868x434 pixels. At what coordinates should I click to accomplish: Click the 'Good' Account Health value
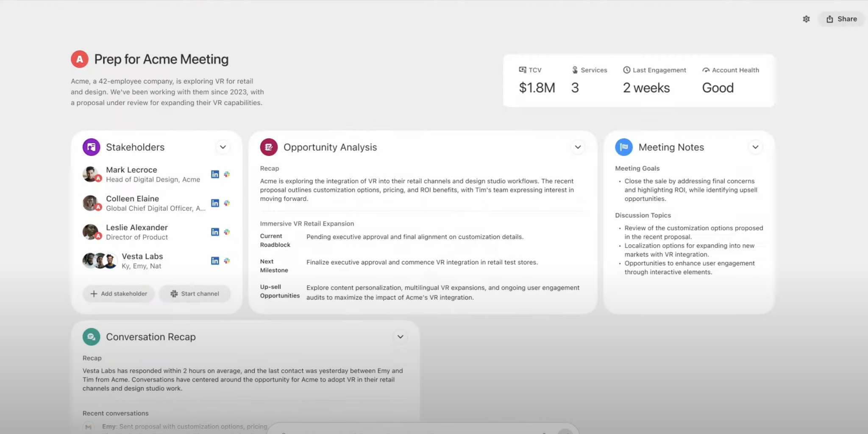(x=718, y=88)
